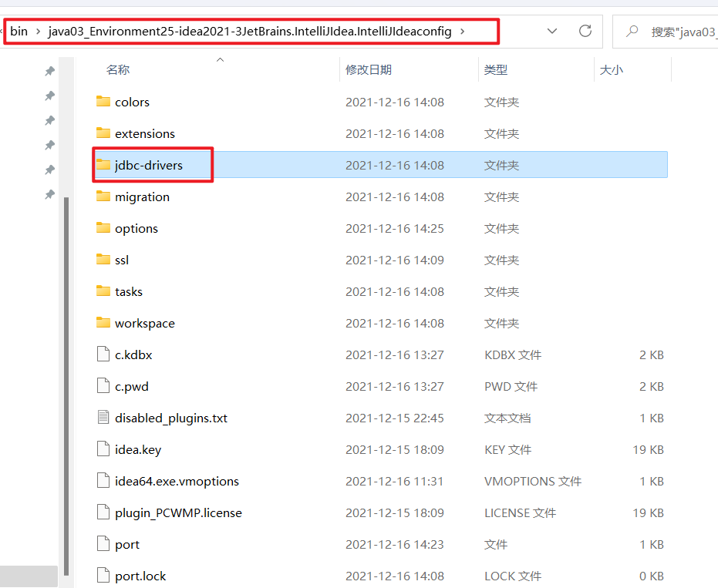Sort by the 修改日期 column header
The image size is (718, 588).
(x=370, y=69)
